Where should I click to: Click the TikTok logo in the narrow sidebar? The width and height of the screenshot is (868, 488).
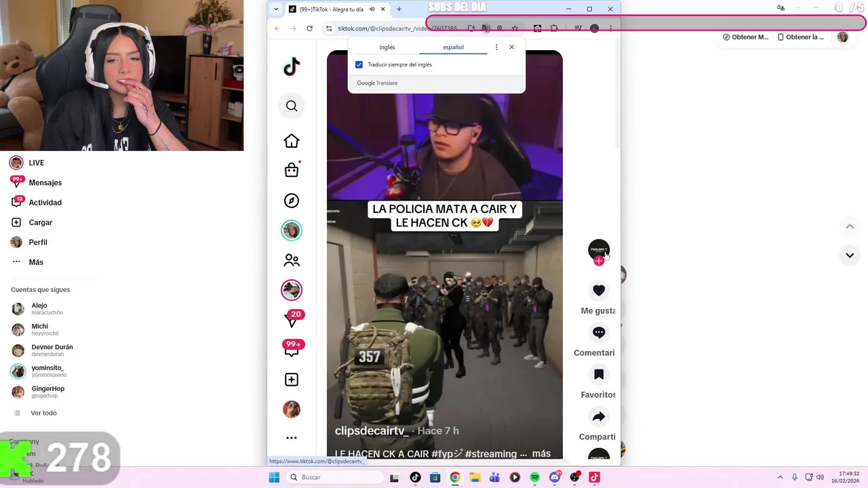pos(292,66)
